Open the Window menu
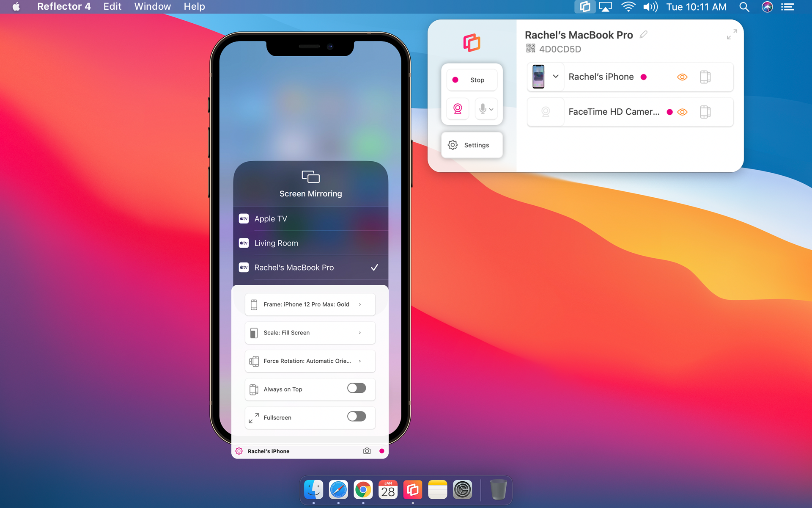Image resolution: width=812 pixels, height=508 pixels. click(x=152, y=7)
